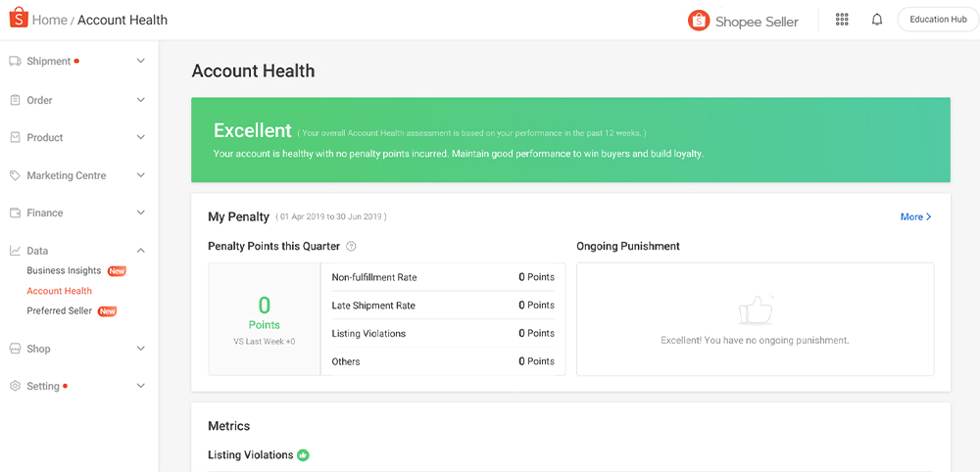Click the Shipment truck icon in sidebar
Screen dimensions: 980x472
(x=15, y=62)
